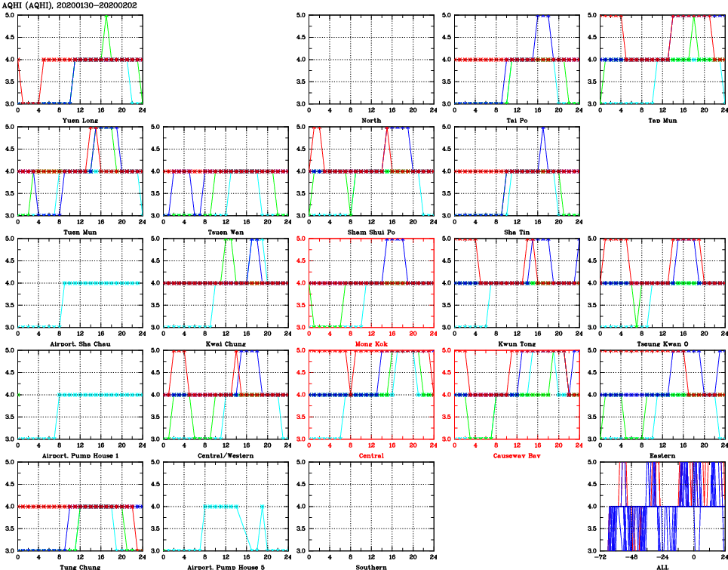The image size is (728, 570).
Task: Click the Yuen Long chart panel
Action: click(80, 59)
